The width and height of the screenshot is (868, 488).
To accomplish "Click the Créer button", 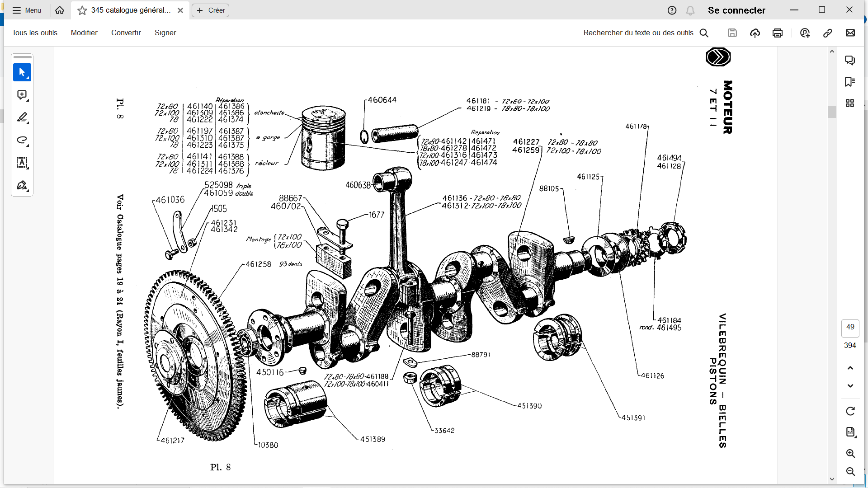I will point(211,10).
